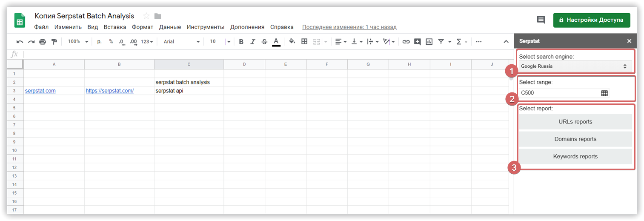Image resolution: width=644 pixels, height=221 pixels.
Task: Open the functions (sigma) menu
Action: tap(459, 42)
